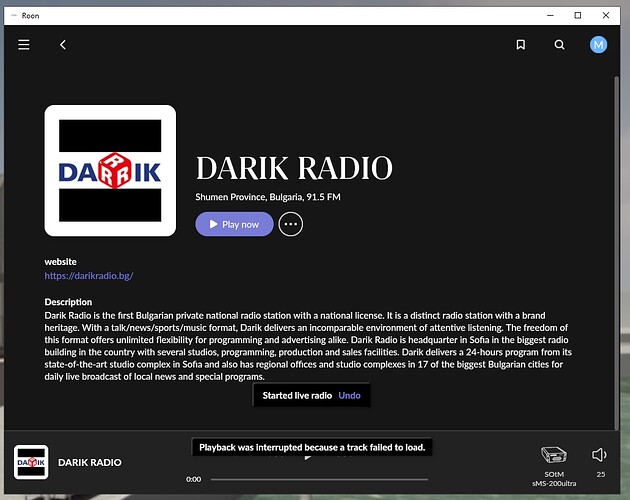Minimize the Roon window
Image resolution: width=630 pixels, height=500 pixels.
550,15
